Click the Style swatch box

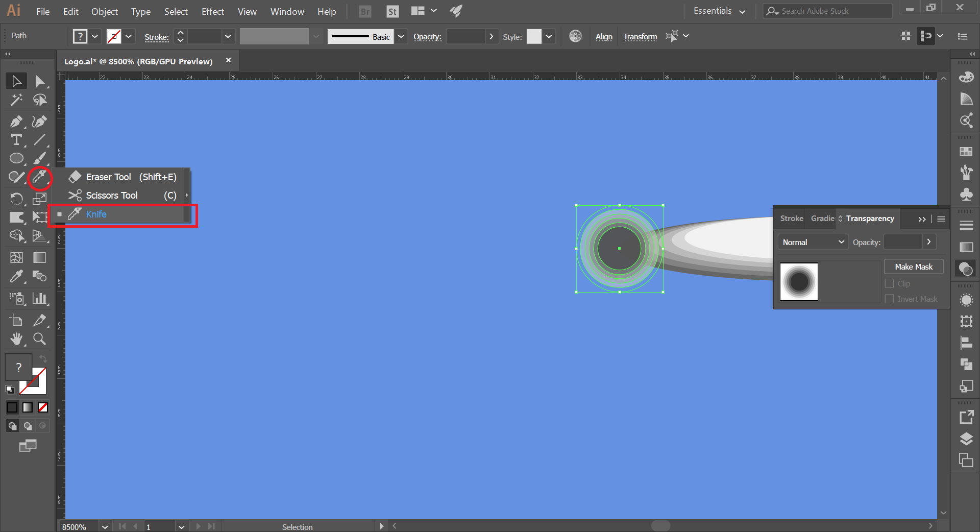(x=534, y=36)
